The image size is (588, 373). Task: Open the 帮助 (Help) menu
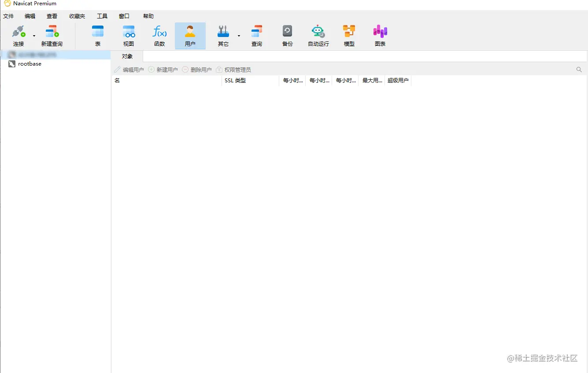pos(148,16)
